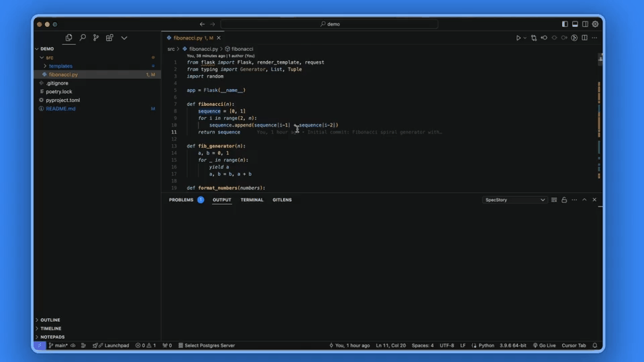Click the Open Changes compare icon
The image size is (644, 362).
tap(534, 38)
